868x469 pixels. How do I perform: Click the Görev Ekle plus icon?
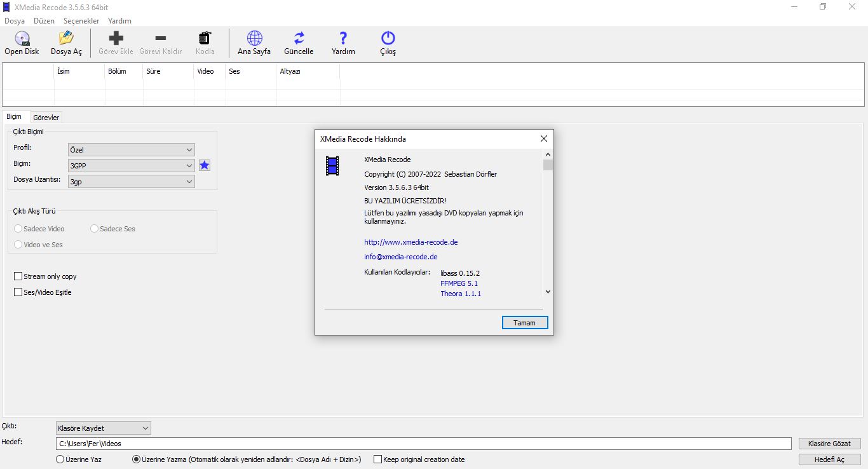[116, 39]
